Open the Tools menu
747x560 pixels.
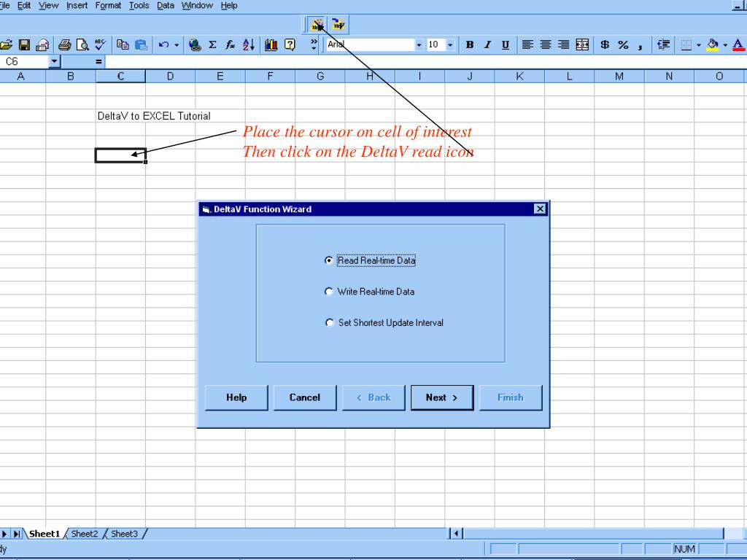139,6
